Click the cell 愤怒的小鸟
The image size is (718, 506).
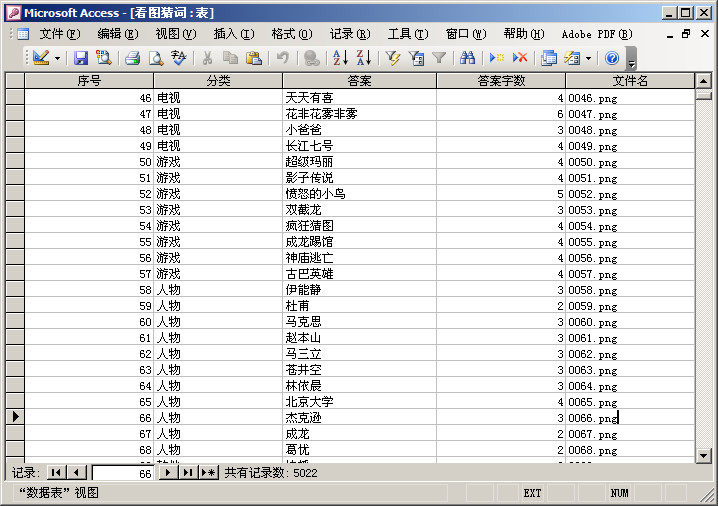[359, 194]
